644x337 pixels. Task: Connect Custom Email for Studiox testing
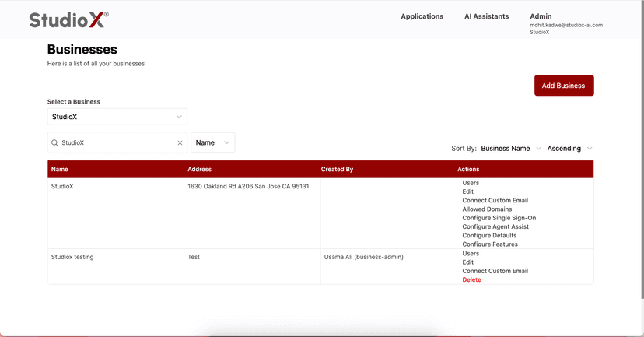coord(495,272)
